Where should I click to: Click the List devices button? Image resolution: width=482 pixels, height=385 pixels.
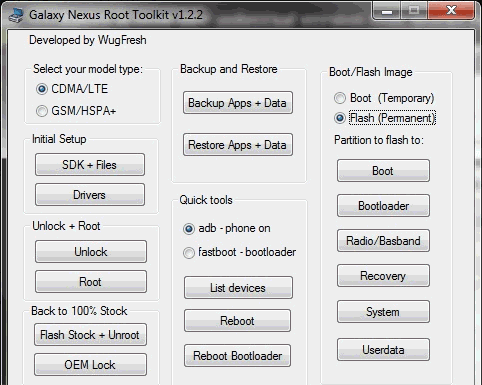(238, 288)
